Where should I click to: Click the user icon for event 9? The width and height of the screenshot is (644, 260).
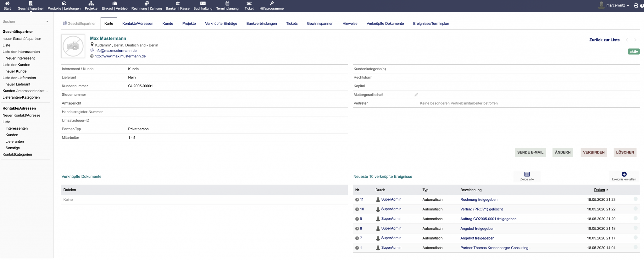tap(378, 219)
